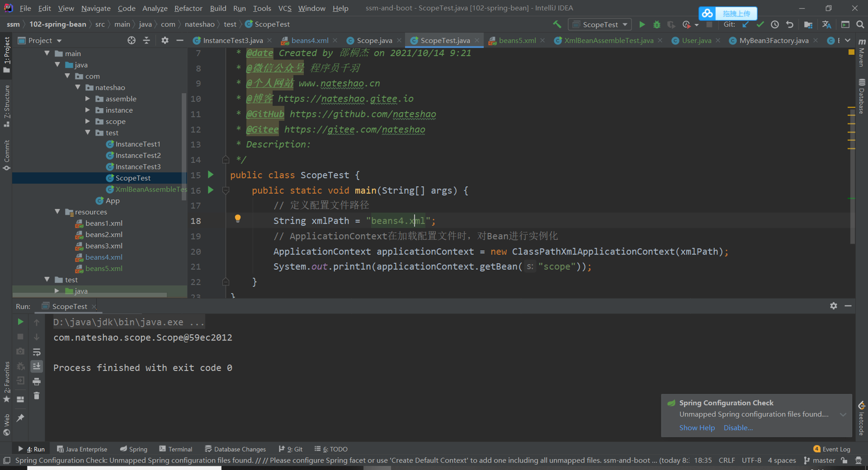Screen dimensions: 868x470
Task: Switch to XmlBeanAssembleTest.java tab
Action: pyautogui.click(x=608, y=40)
